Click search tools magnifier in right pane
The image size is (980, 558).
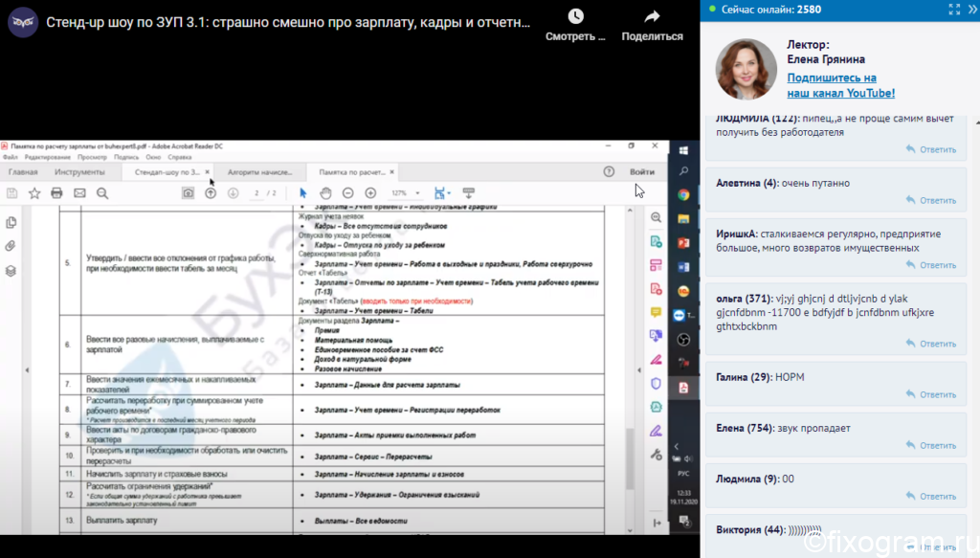656,217
